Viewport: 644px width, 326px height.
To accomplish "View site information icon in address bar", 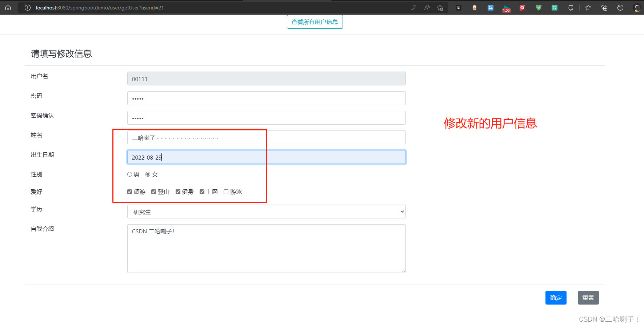I will 28,8.
